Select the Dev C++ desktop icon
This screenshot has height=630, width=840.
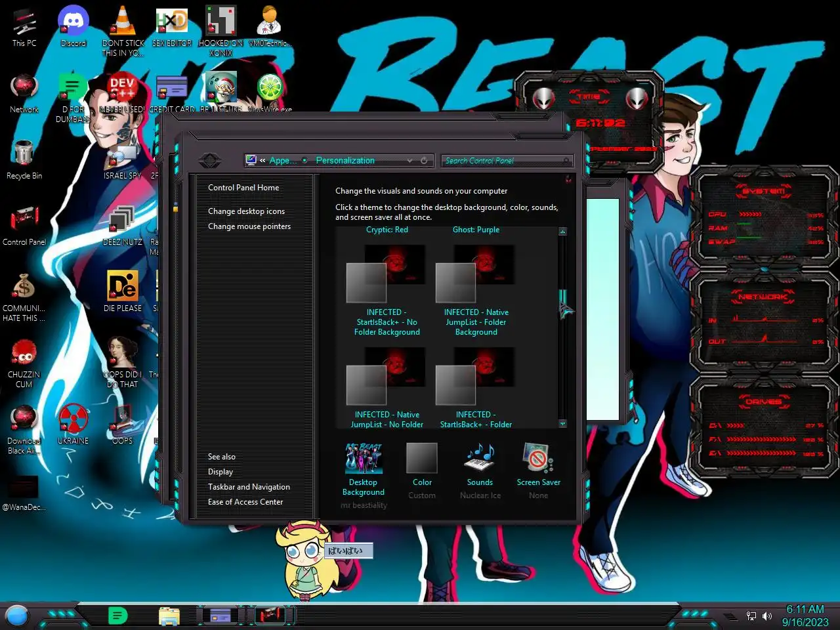pyautogui.click(x=123, y=94)
